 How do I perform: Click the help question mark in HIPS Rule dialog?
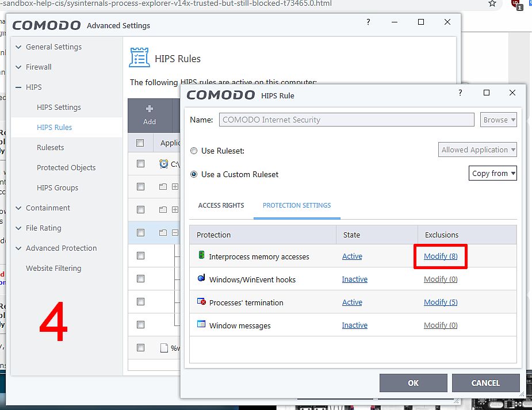tap(460, 93)
